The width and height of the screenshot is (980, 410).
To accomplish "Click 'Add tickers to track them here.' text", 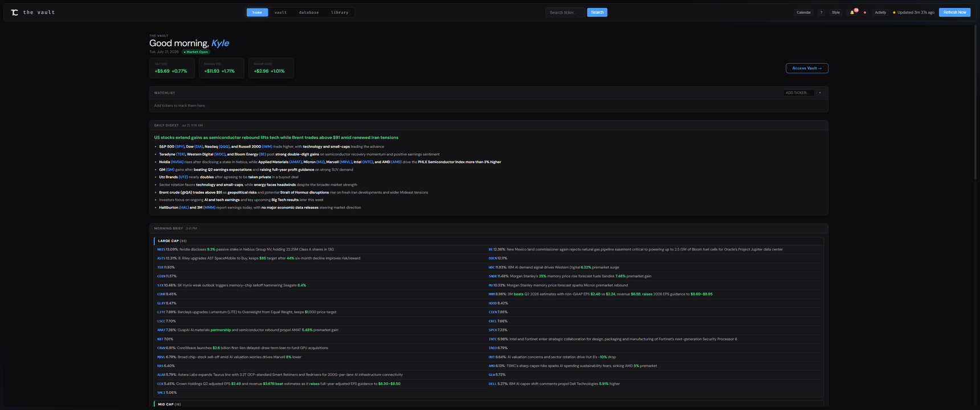I will (179, 106).
